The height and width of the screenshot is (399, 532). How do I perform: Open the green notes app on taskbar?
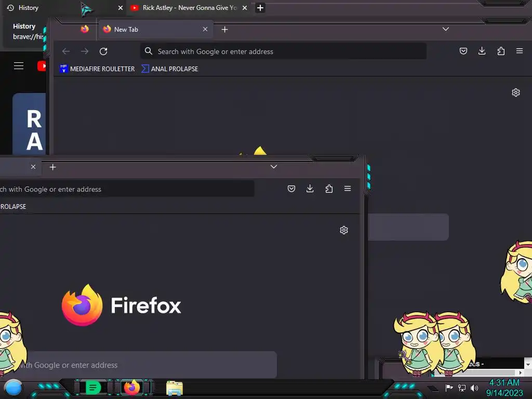tap(93, 388)
